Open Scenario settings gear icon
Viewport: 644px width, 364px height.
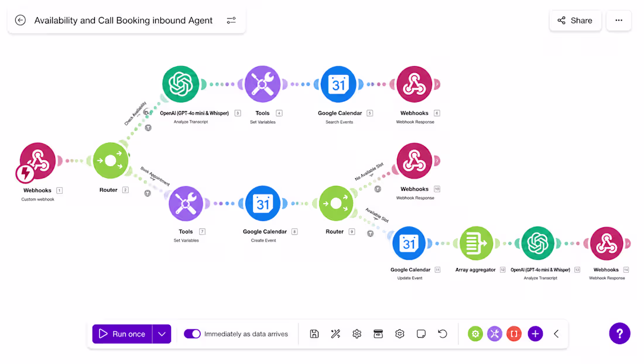pyautogui.click(x=357, y=334)
